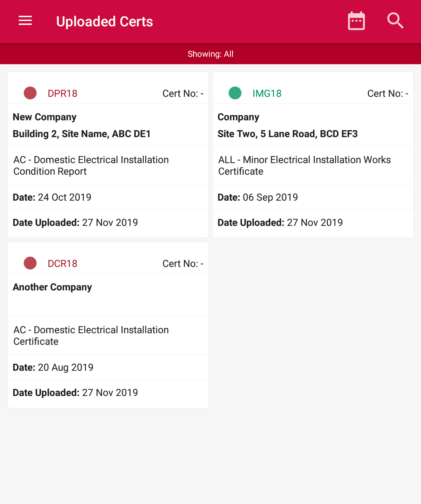Open the calendar date filter
This screenshot has height=504, width=421.
356,21
